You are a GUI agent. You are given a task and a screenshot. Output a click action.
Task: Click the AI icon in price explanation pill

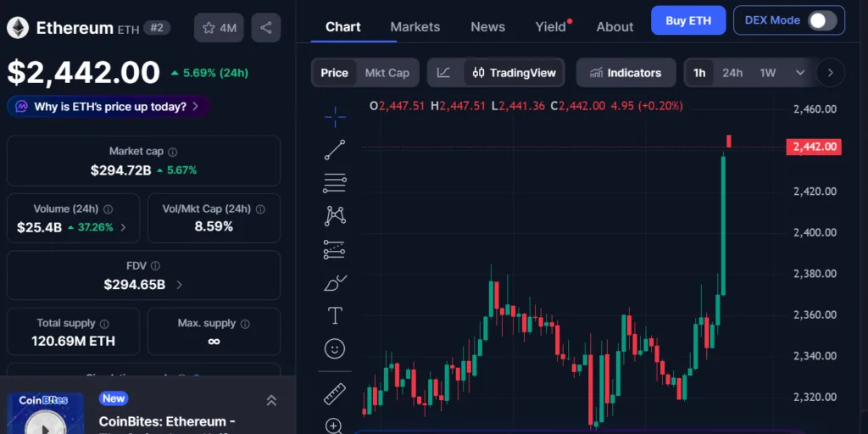tap(21, 106)
